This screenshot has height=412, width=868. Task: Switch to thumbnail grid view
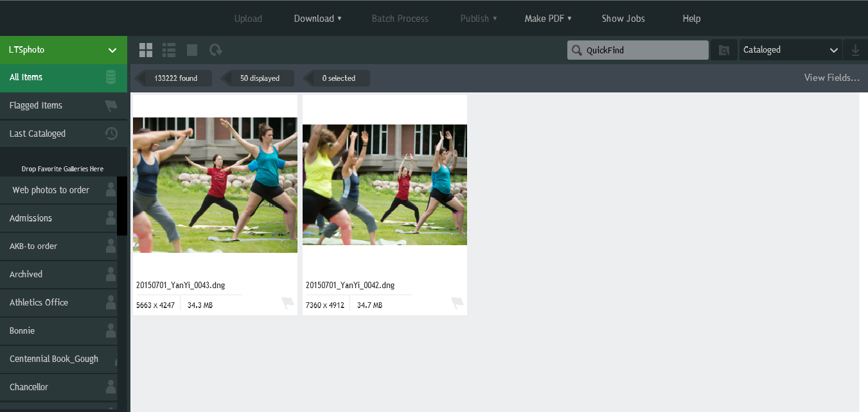pyautogui.click(x=146, y=50)
